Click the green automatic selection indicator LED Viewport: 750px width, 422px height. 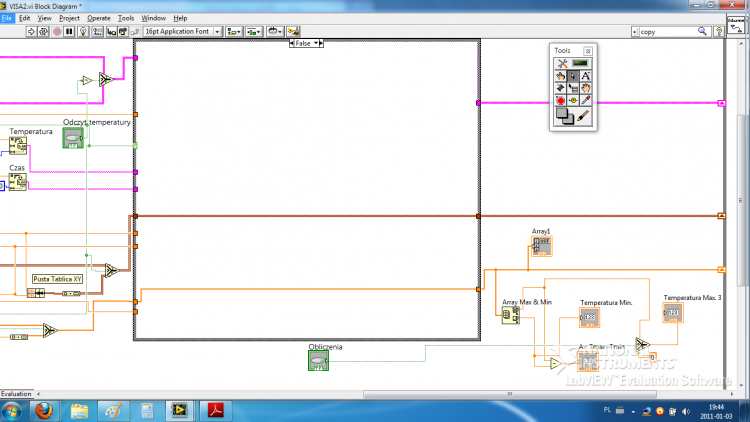[x=580, y=63]
